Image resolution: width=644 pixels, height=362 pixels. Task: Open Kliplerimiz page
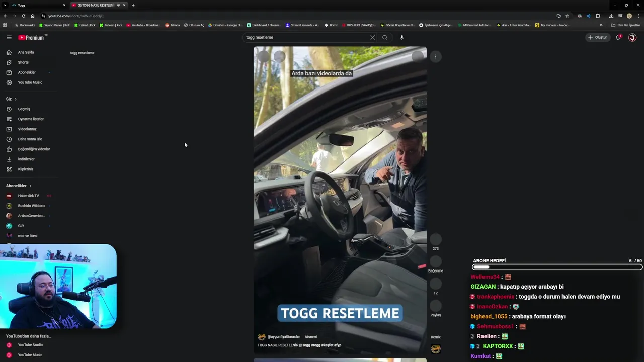(26, 169)
